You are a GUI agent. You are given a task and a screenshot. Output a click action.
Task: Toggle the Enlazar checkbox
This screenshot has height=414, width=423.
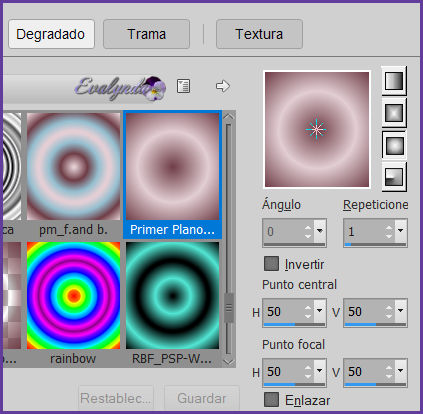point(271,399)
